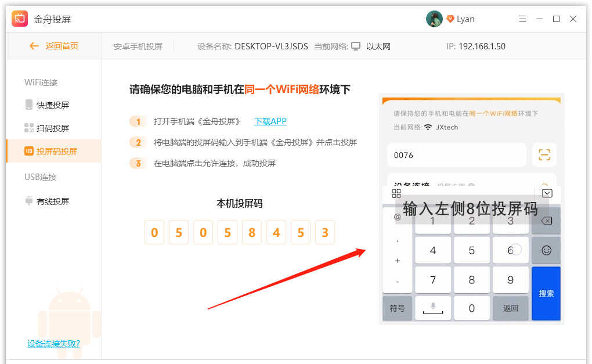
Task: Select 扫码投屏 in the sidebar
Action: pyautogui.click(x=53, y=128)
